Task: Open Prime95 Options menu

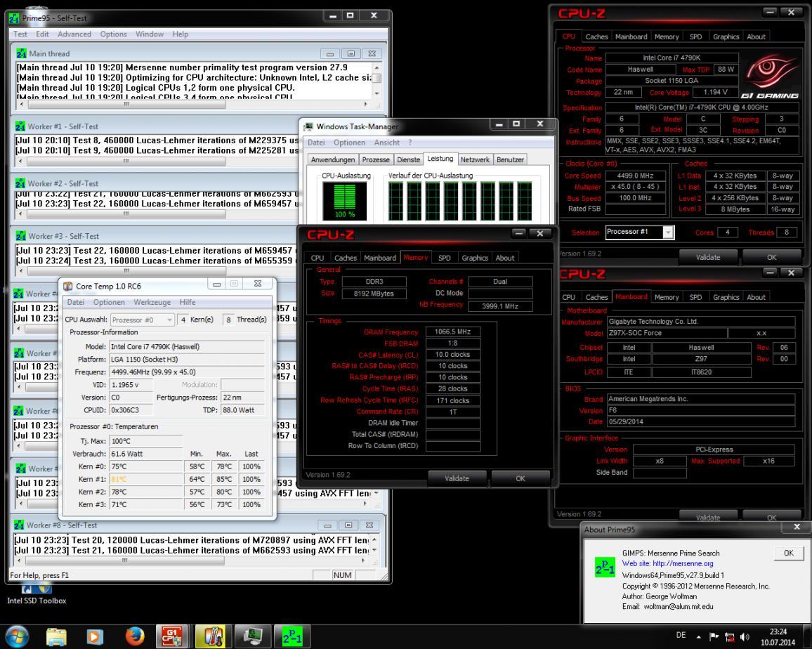Action: point(113,34)
